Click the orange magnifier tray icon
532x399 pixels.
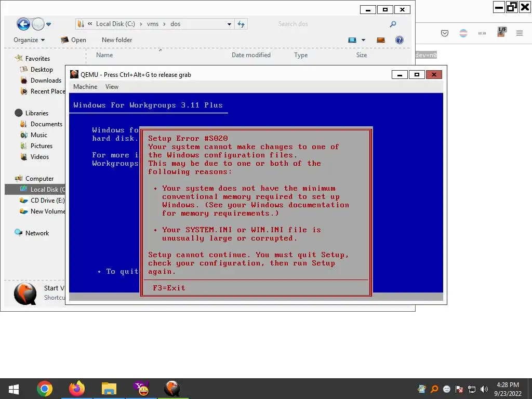click(x=434, y=389)
